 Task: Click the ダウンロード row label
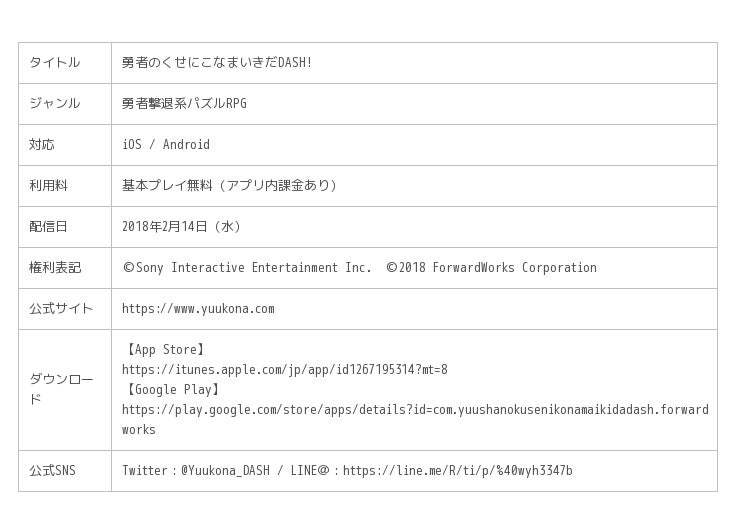click(x=61, y=389)
